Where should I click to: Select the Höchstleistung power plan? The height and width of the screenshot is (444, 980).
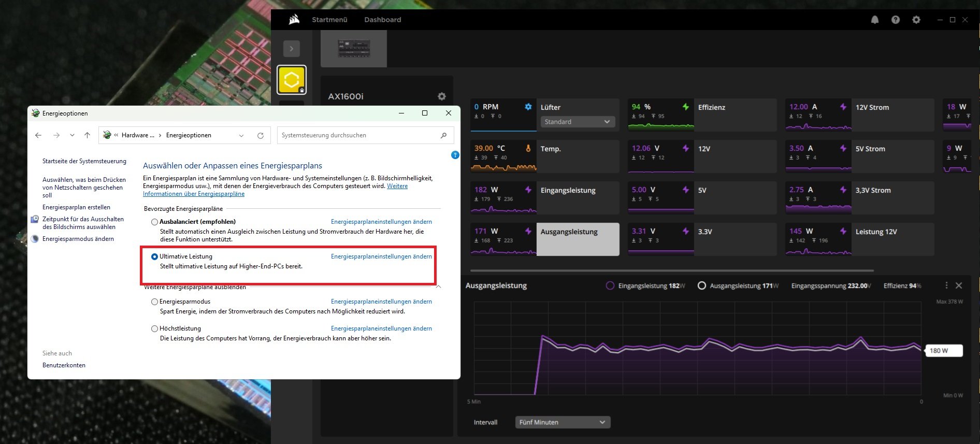[x=154, y=328]
